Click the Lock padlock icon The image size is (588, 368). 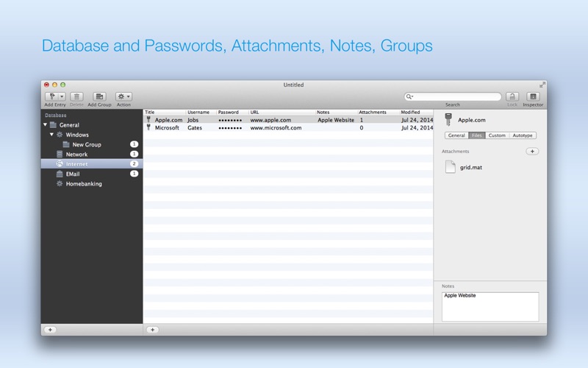coord(512,96)
